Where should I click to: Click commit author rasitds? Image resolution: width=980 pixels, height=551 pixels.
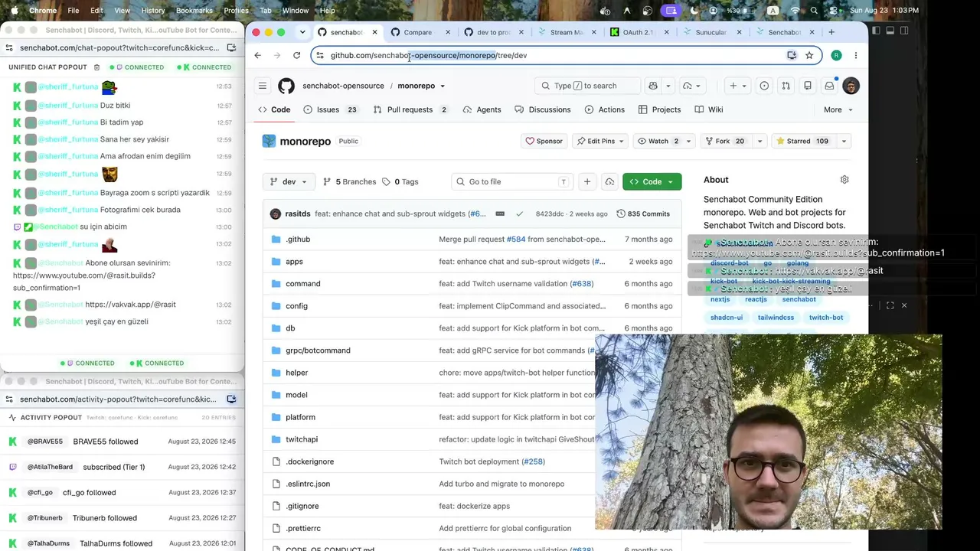[298, 214]
